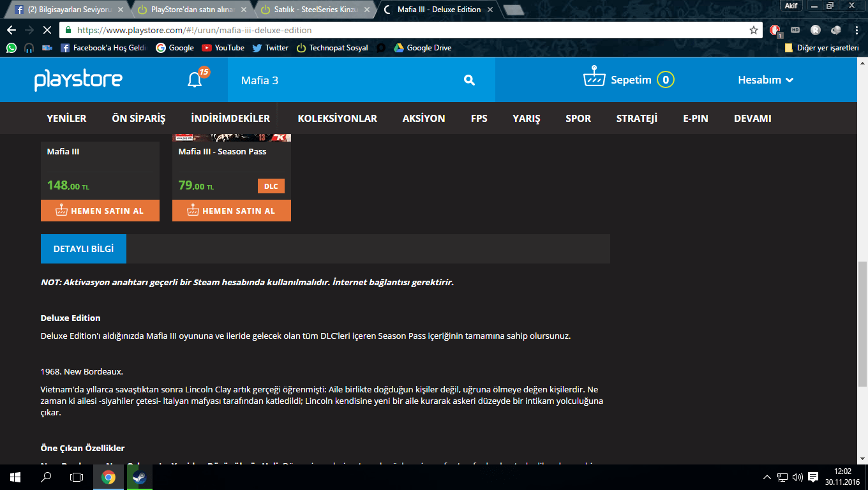Expand the DEVAMI menu for more categories
Screen dimensions: 868x490
tap(752, 118)
